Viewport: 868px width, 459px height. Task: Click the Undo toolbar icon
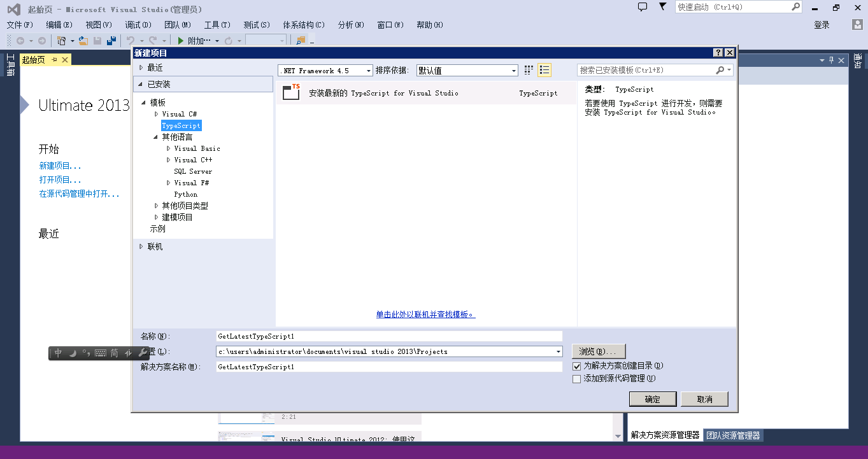pyautogui.click(x=131, y=41)
